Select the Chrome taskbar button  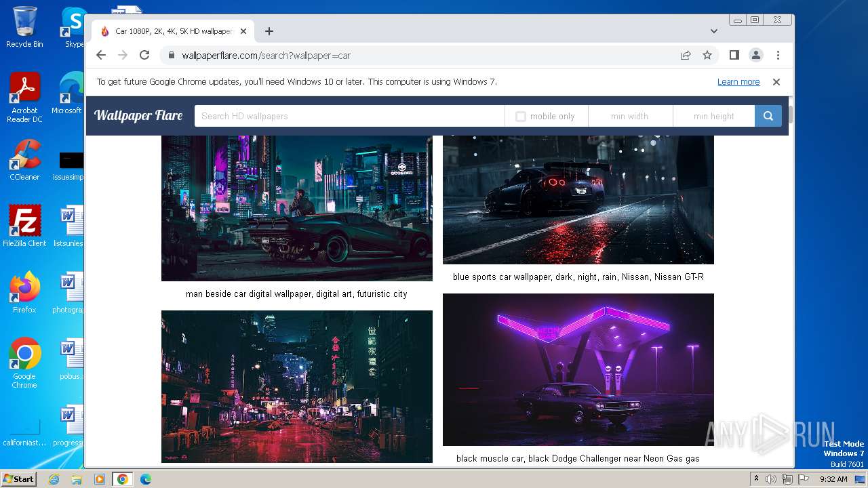tap(123, 479)
